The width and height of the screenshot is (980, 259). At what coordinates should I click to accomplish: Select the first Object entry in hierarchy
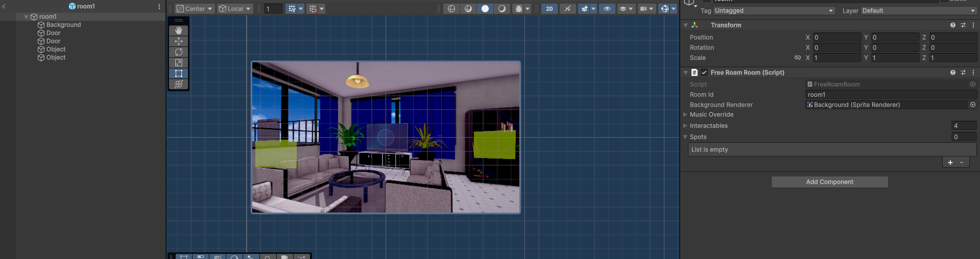pos(56,49)
